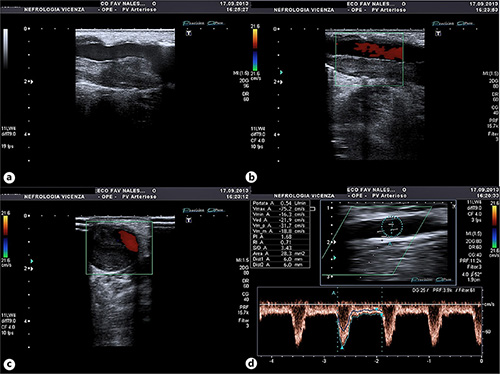Viewport: 500px width, 374px height.
Task: Click the Area A 28.3 mm2 row
Action: [280, 254]
